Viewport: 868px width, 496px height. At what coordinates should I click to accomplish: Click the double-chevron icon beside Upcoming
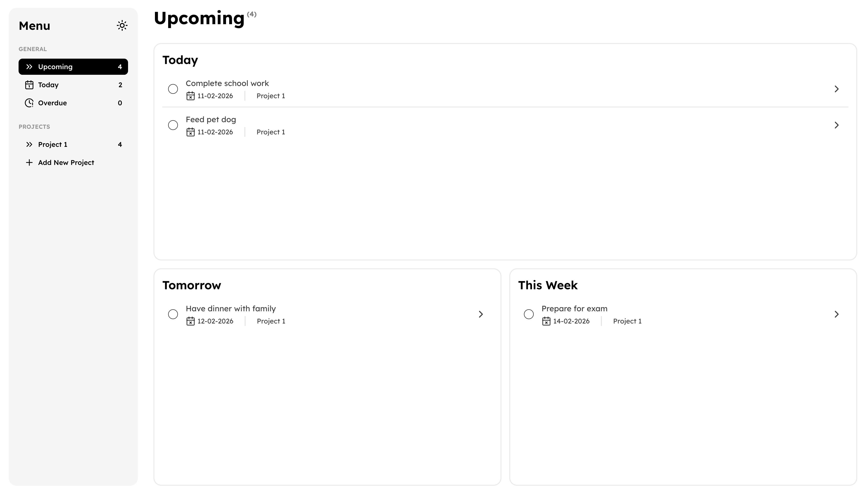point(29,67)
